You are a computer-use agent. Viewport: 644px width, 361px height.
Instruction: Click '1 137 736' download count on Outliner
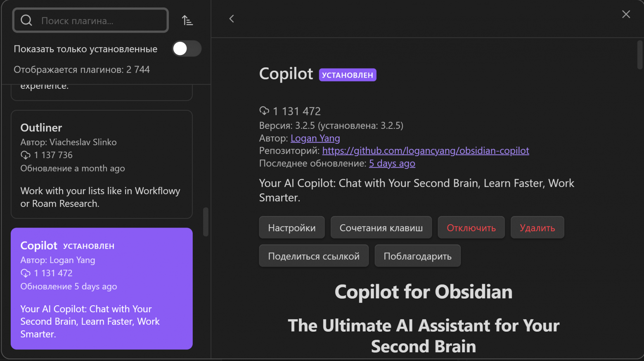(x=53, y=155)
